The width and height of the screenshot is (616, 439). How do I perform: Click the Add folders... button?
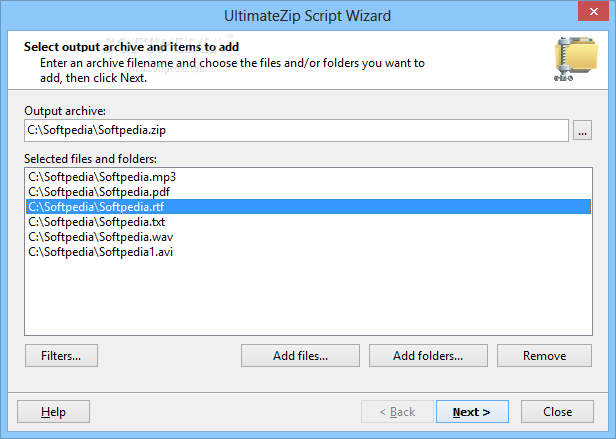(x=428, y=356)
